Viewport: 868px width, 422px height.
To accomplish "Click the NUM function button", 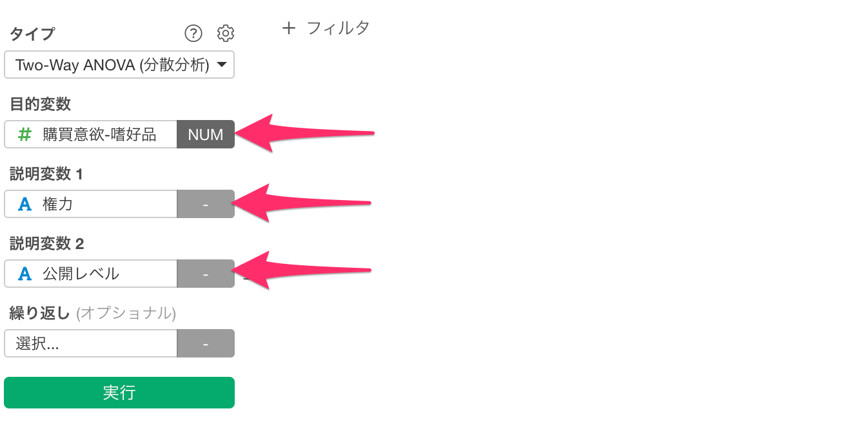I will (x=206, y=134).
